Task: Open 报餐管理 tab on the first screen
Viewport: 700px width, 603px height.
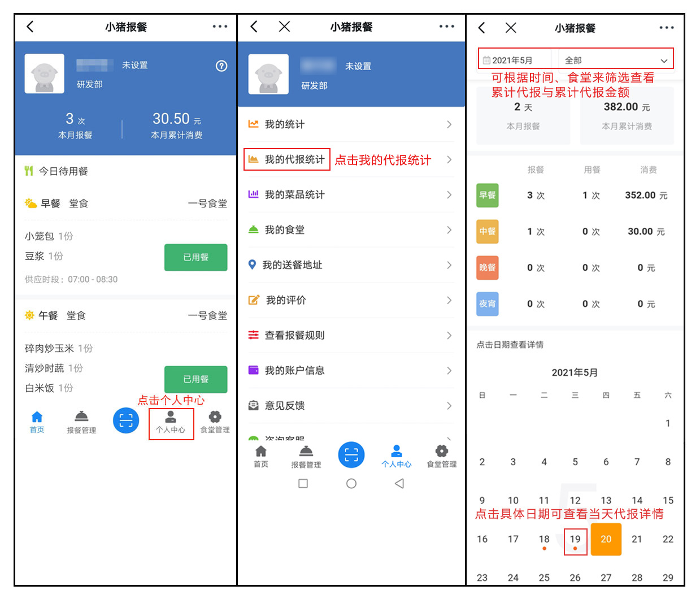Action: [81, 422]
